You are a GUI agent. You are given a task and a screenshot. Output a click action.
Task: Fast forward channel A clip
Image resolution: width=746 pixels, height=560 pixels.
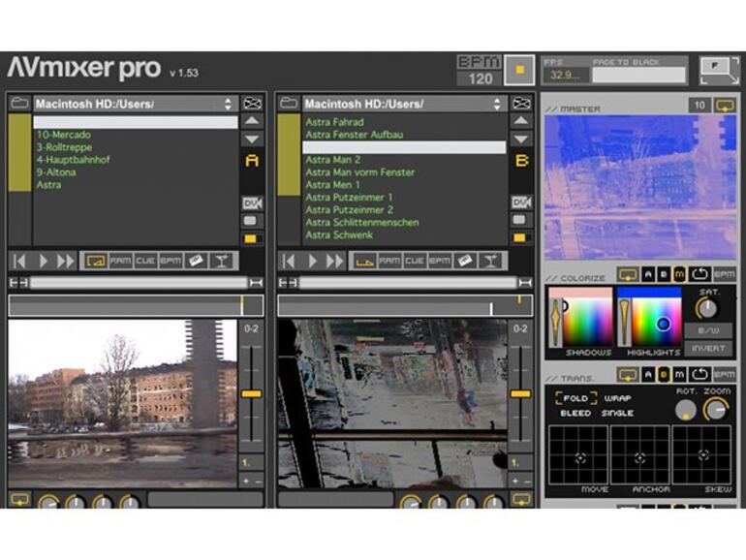click(66, 261)
